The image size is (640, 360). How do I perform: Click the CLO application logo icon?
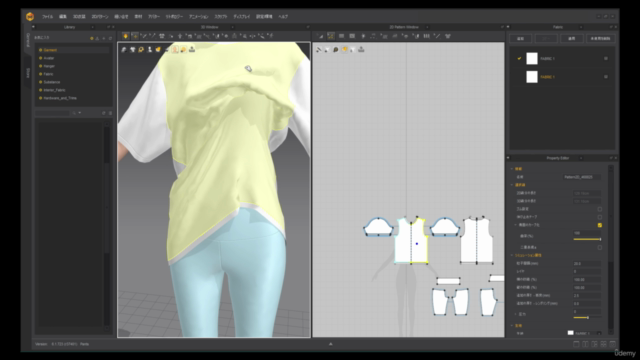[30, 16]
